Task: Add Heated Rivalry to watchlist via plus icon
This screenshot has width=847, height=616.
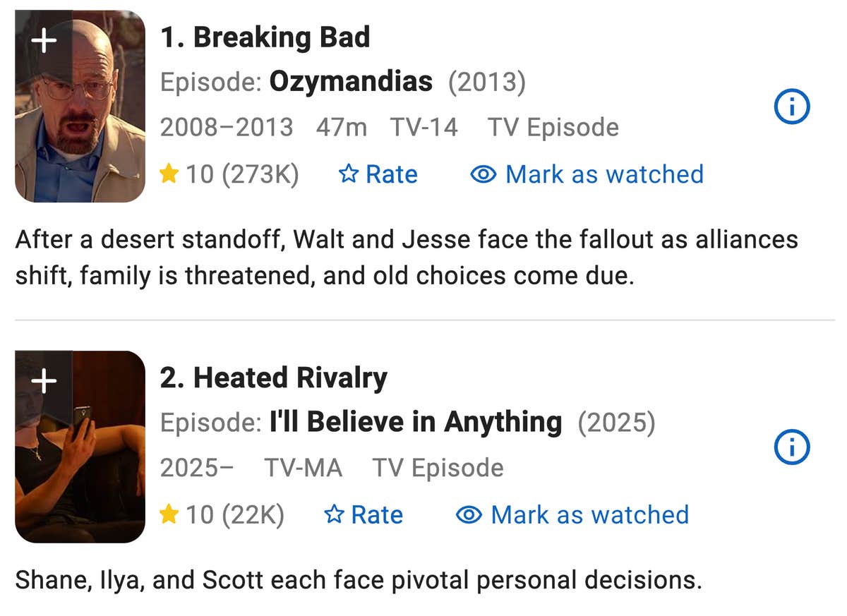Action: tap(43, 381)
